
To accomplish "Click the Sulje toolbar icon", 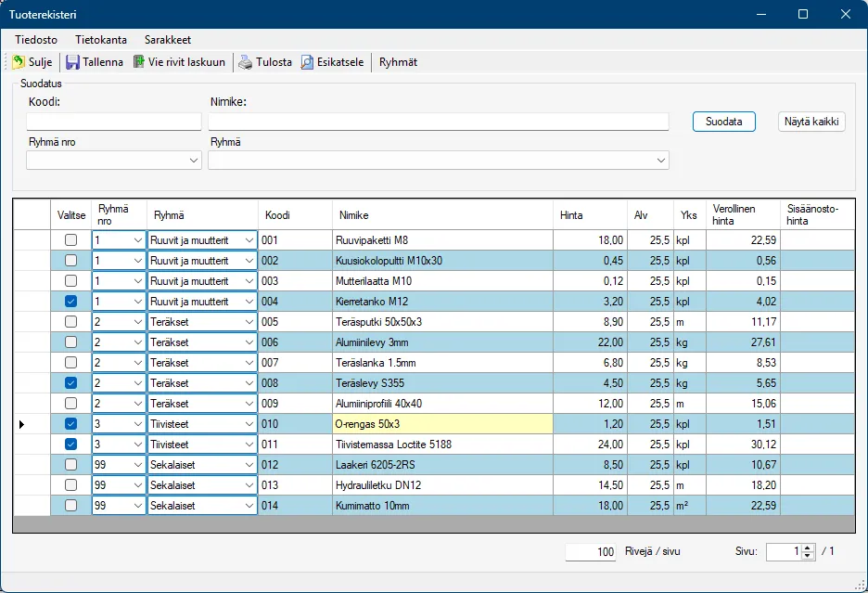I will click(19, 62).
